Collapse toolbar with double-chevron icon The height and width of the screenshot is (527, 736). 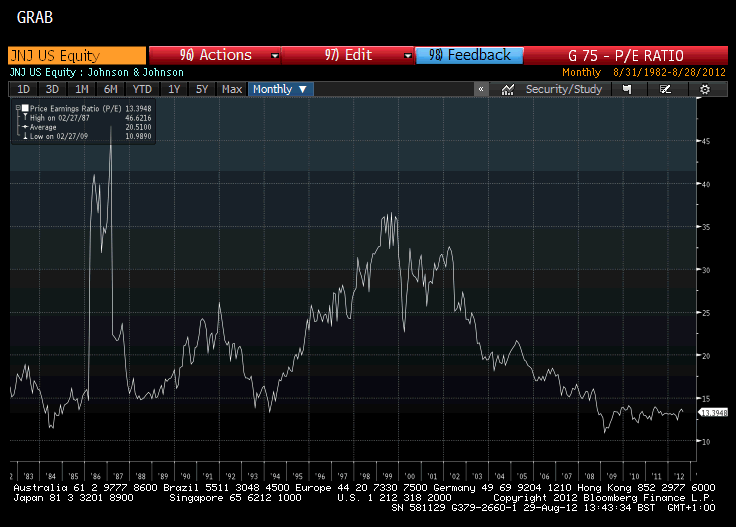481,89
